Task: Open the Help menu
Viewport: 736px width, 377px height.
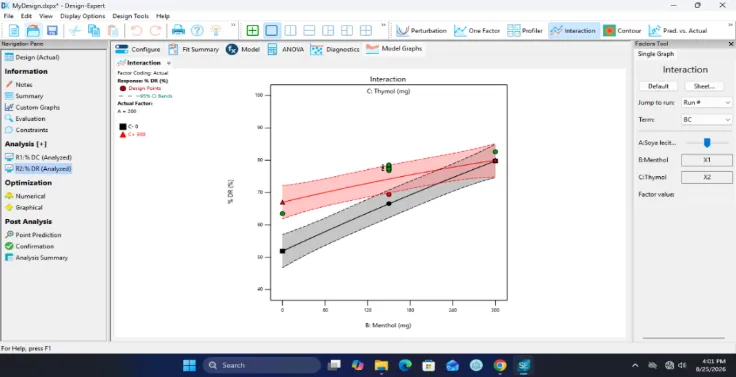Action: click(x=163, y=16)
